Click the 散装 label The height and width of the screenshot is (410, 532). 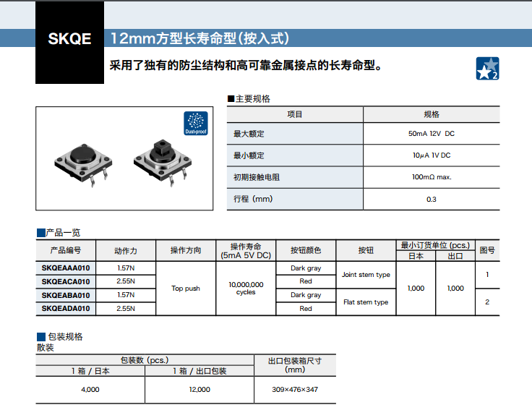46,348
